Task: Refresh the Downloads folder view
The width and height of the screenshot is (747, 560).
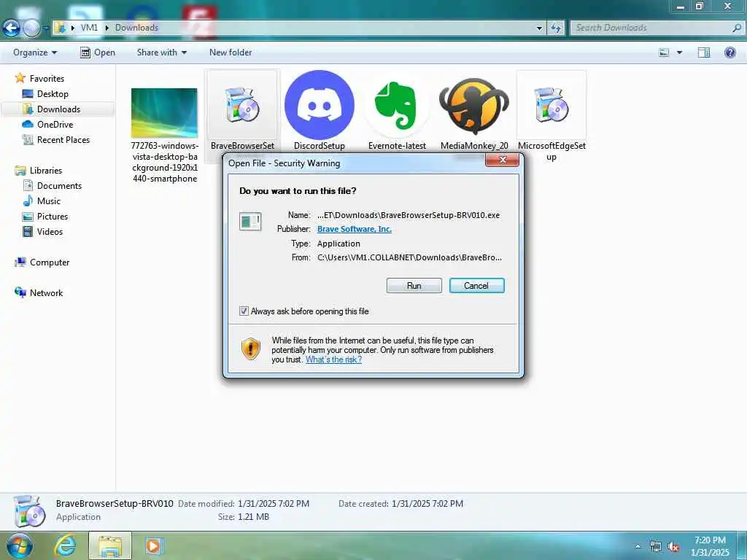Action: [x=555, y=28]
